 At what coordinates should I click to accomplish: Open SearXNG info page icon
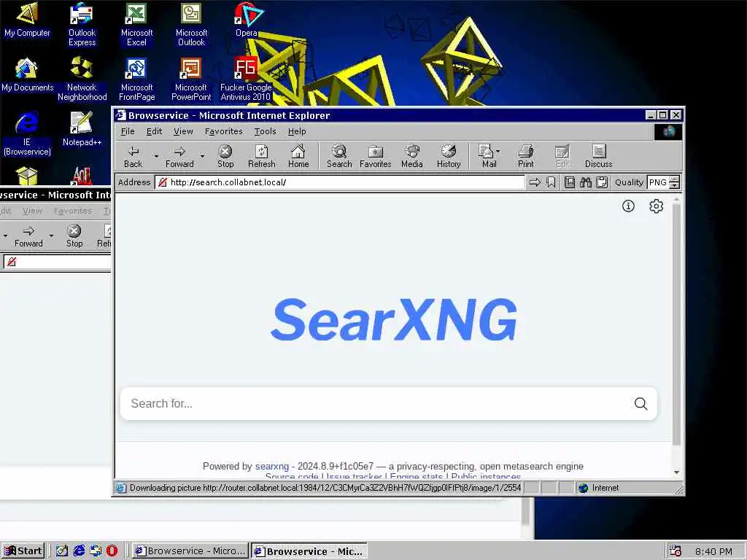pyautogui.click(x=628, y=206)
